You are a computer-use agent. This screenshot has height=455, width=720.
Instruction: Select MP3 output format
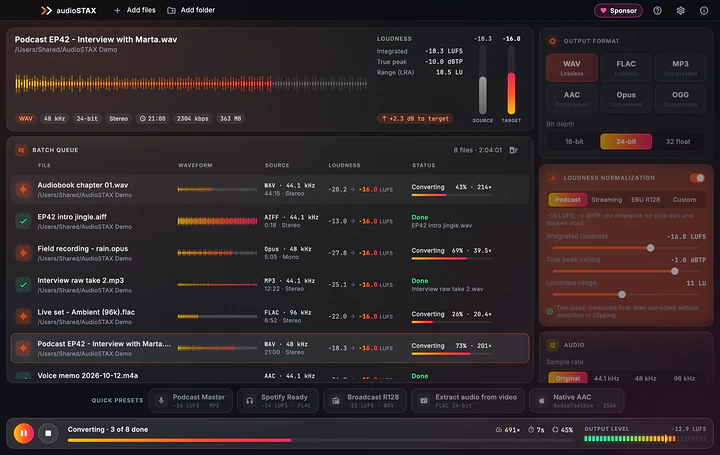point(680,67)
